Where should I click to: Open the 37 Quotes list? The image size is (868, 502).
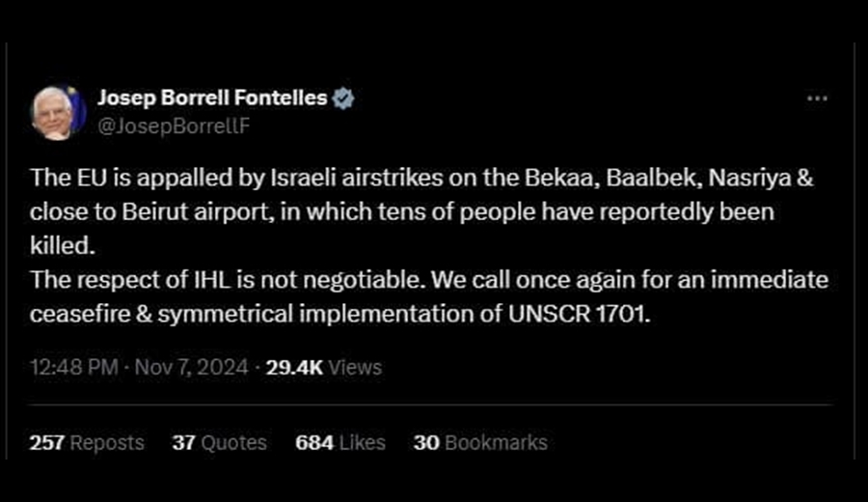pyautogui.click(x=219, y=443)
